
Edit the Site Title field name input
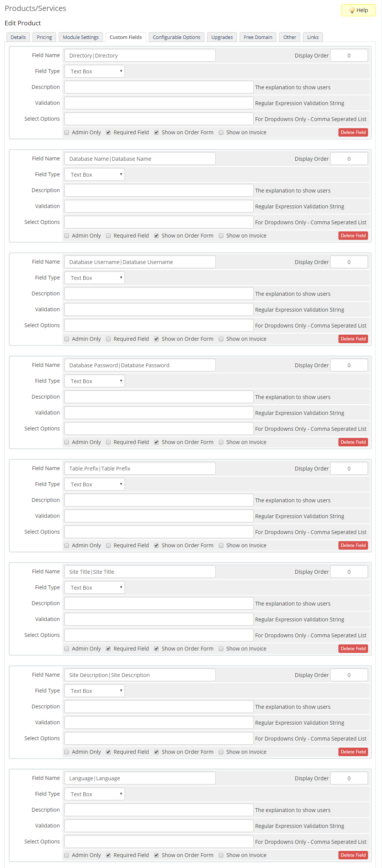140,571
